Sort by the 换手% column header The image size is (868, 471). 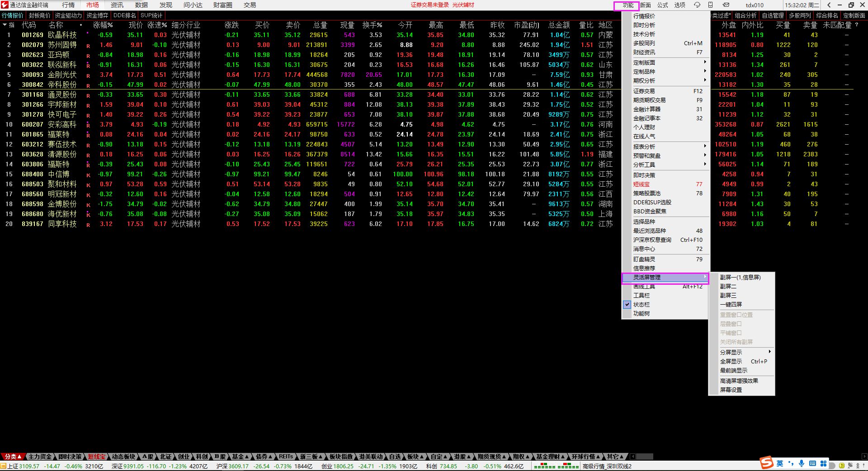(373, 25)
